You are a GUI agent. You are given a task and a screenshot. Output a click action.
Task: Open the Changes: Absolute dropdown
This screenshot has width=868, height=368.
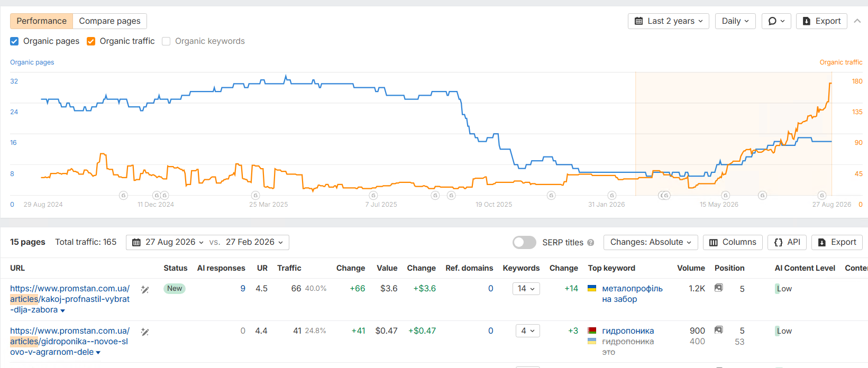pyautogui.click(x=651, y=242)
